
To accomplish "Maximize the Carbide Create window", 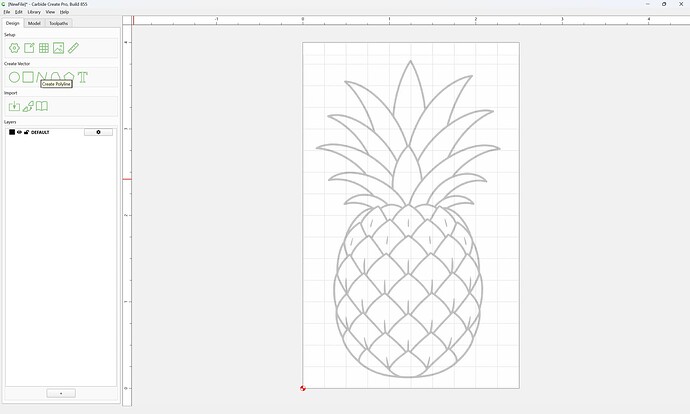I will click(664, 4).
